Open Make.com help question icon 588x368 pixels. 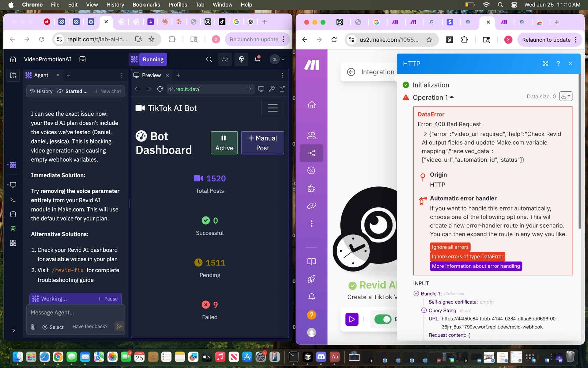(x=311, y=315)
